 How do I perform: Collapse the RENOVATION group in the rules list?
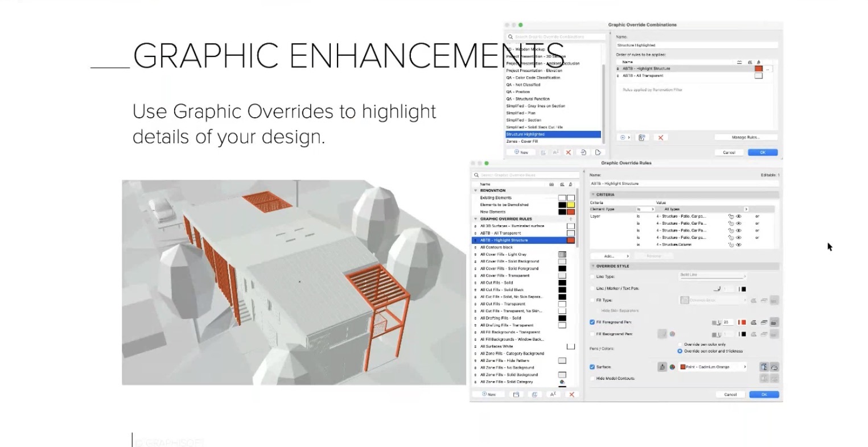pos(476,191)
